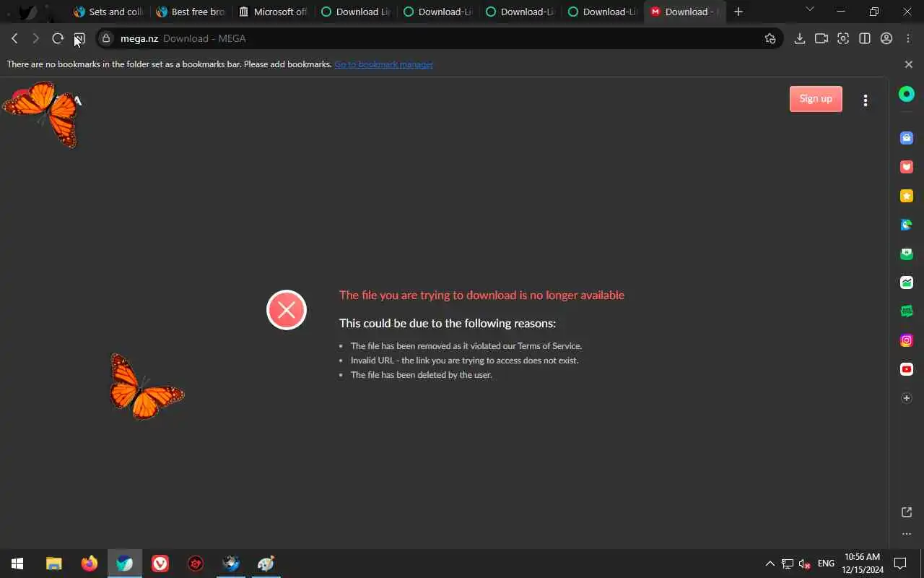Select the active "Download -" MEGA tab

pyautogui.click(x=684, y=12)
